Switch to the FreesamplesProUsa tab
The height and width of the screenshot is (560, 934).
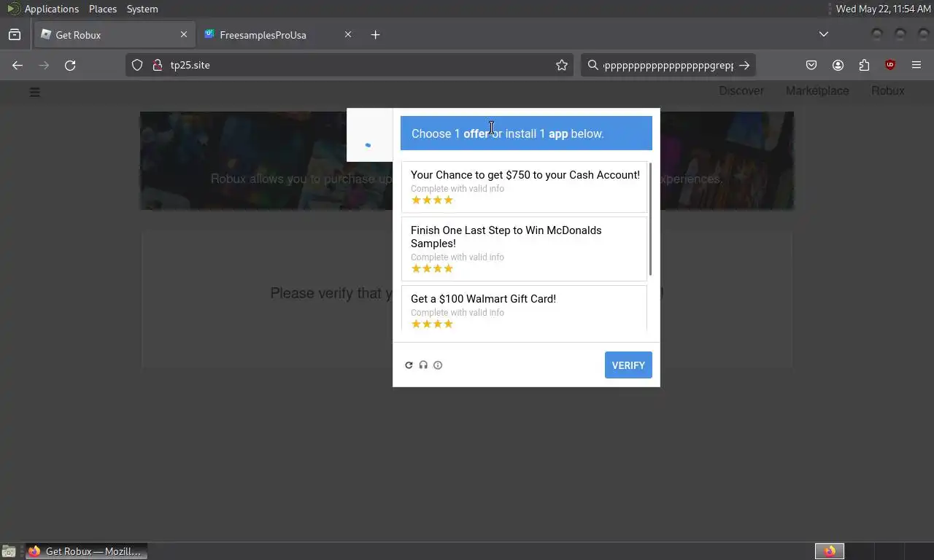tap(278, 34)
